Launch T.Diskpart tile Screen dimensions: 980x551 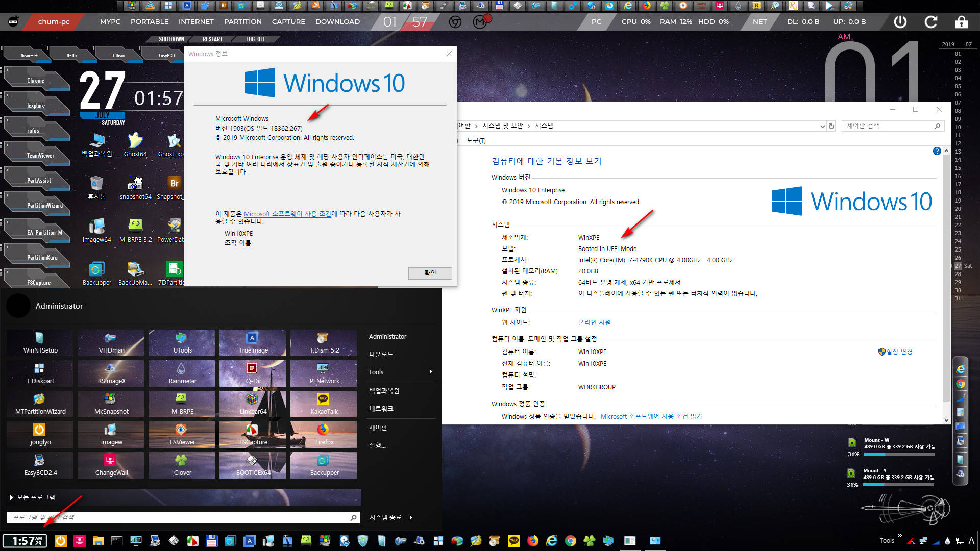coord(40,373)
